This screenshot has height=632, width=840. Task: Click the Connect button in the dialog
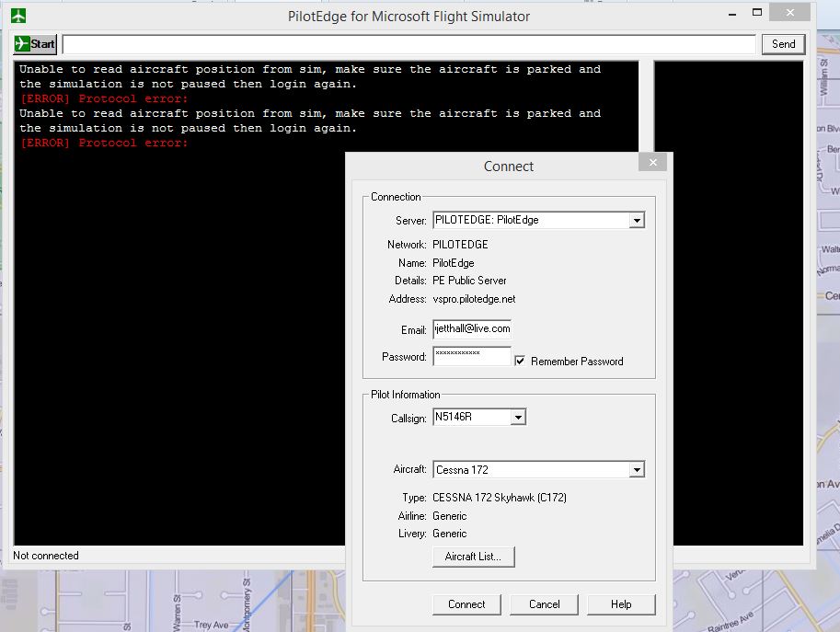point(466,604)
